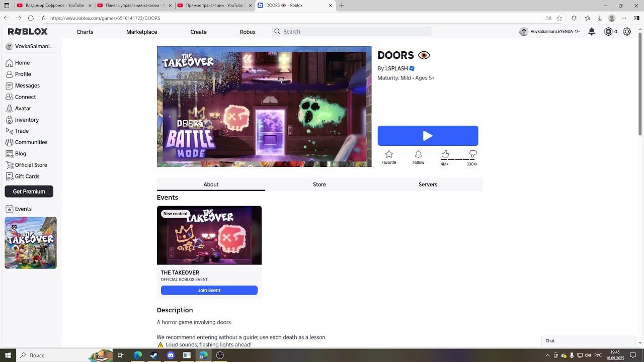The image size is (644, 362).
Task: Open the browser profile avatar
Action: click(612, 18)
